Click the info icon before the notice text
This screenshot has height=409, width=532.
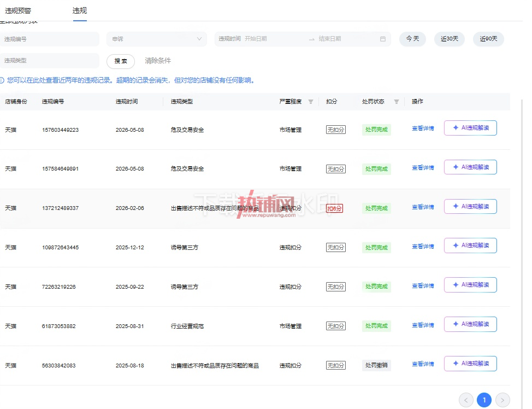(2, 80)
